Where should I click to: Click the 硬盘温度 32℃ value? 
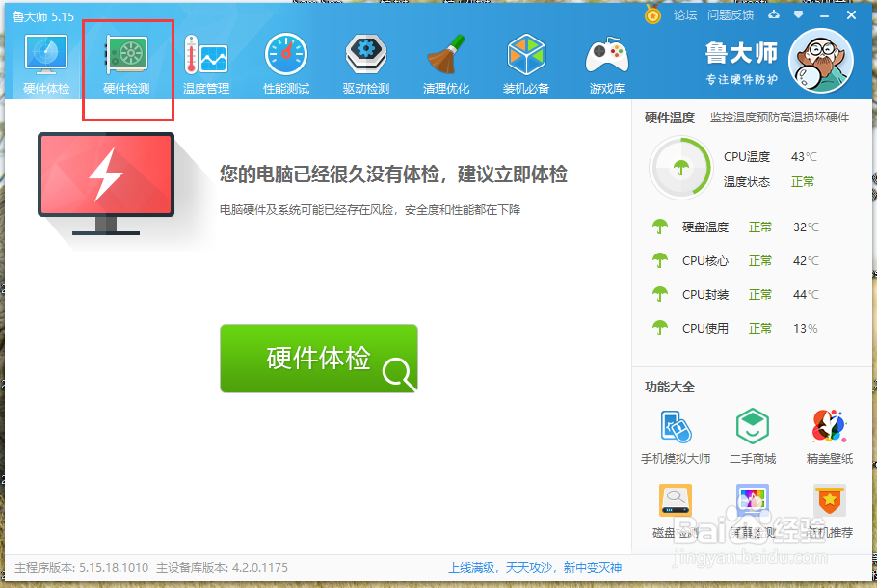tap(806, 227)
